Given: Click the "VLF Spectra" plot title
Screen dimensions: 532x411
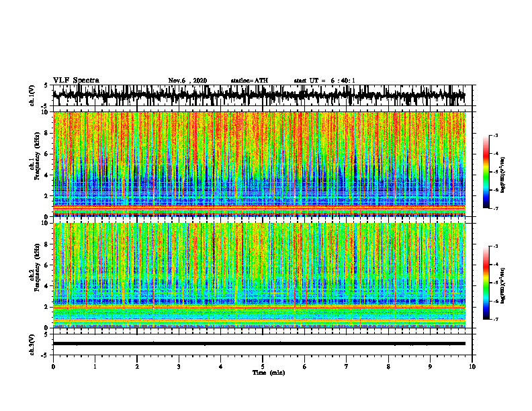Looking at the screenshot, I should (76, 81).
